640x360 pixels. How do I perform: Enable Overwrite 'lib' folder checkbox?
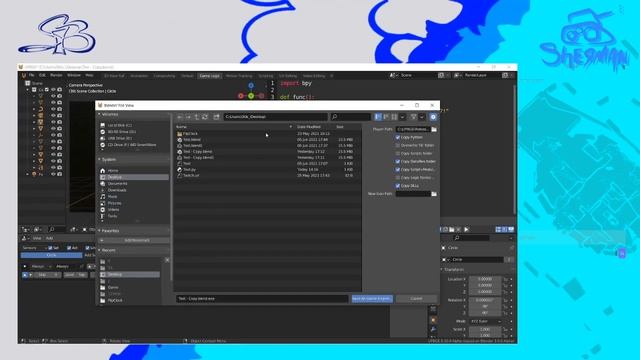click(398, 145)
